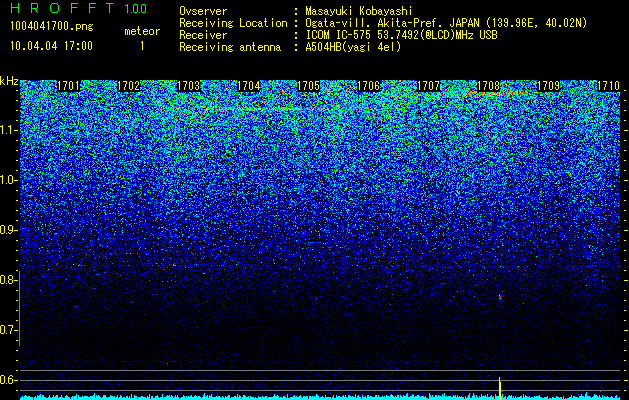
Task: Click the 1.1 frequency axis label
Action: click(x=8, y=130)
